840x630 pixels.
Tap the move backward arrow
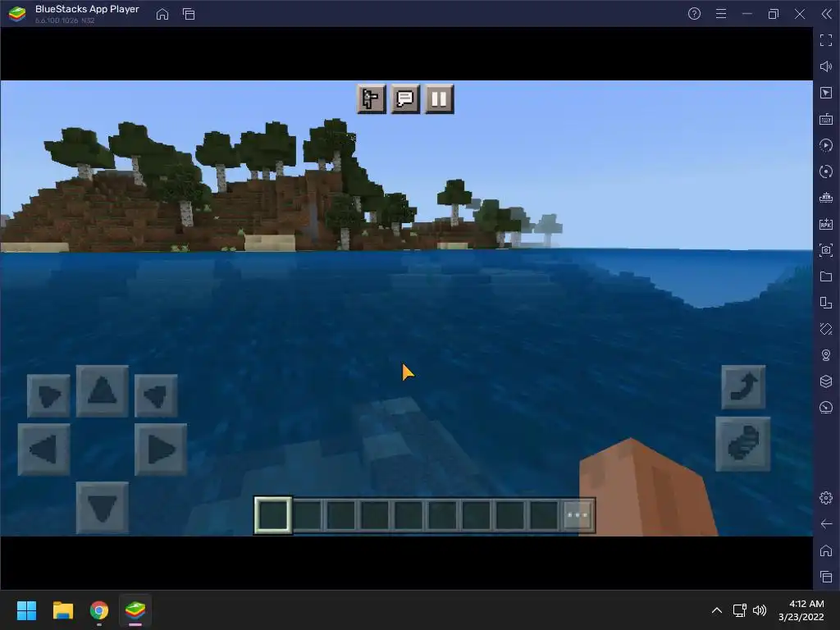[103, 507]
